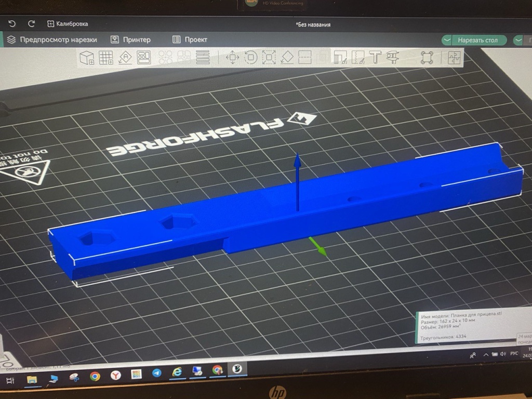Viewport: 532px width, 399px height.
Task: Click the People icon in system tray
Action: point(473,355)
